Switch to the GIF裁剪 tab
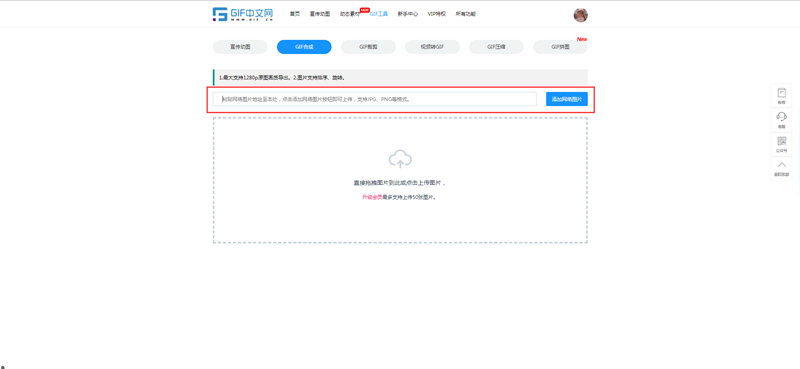The image size is (800, 369). (x=368, y=47)
